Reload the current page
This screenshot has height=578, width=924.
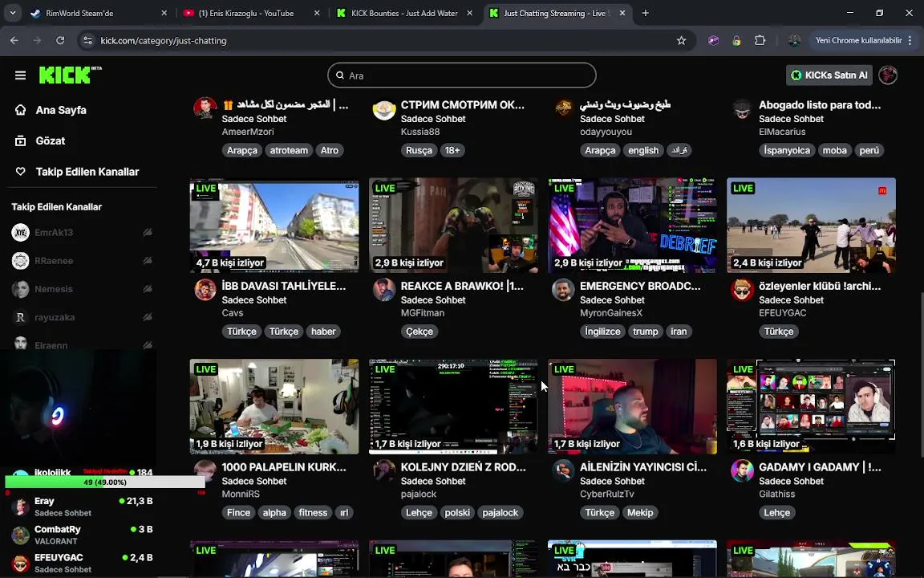pyautogui.click(x=60, y=41)
